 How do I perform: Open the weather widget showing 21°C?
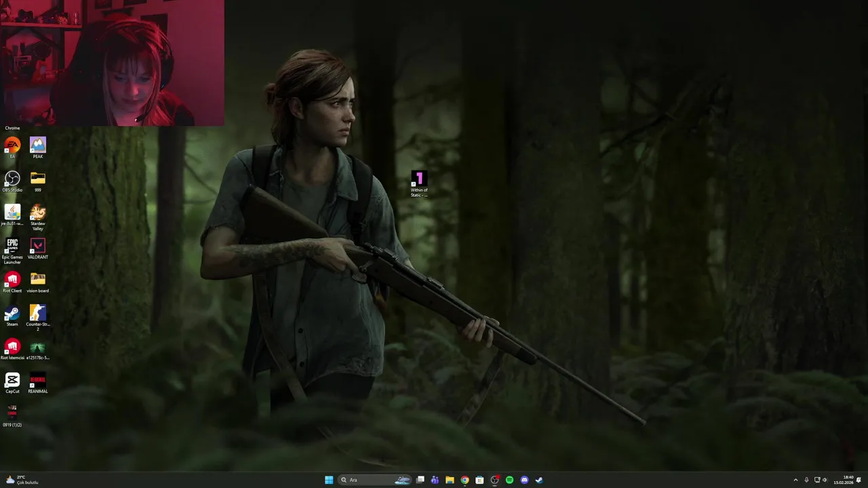coord(22,480)
